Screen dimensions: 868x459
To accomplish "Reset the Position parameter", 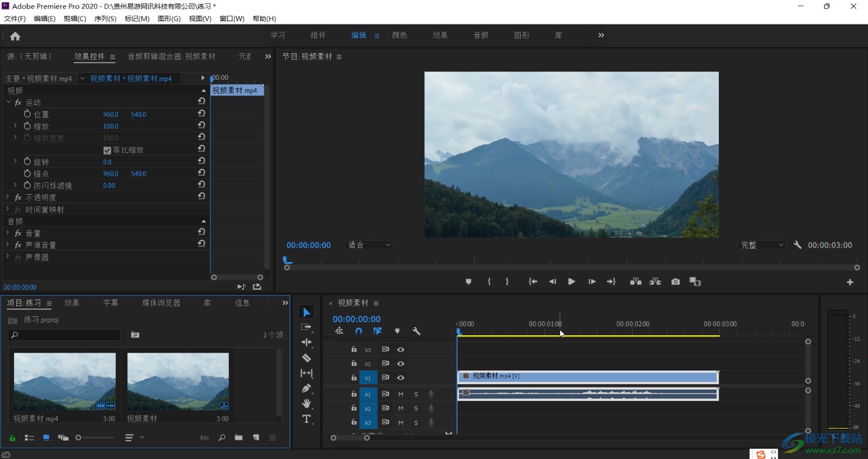I will pos(201,113).
